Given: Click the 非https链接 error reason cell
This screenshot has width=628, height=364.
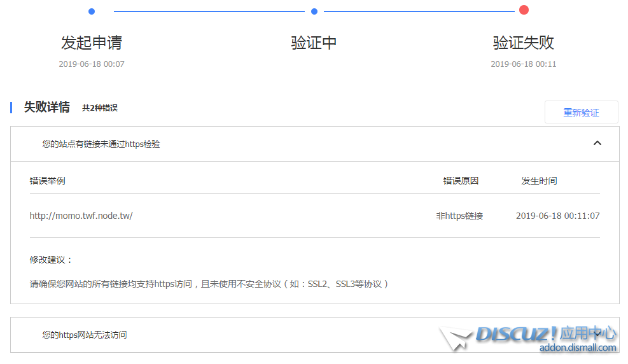Looking at the screenshot, I should (459, 216).
